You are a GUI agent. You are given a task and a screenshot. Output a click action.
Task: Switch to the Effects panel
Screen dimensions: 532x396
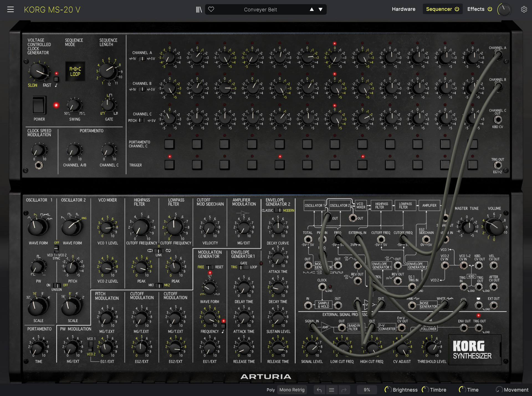click(x=476, y=9)
